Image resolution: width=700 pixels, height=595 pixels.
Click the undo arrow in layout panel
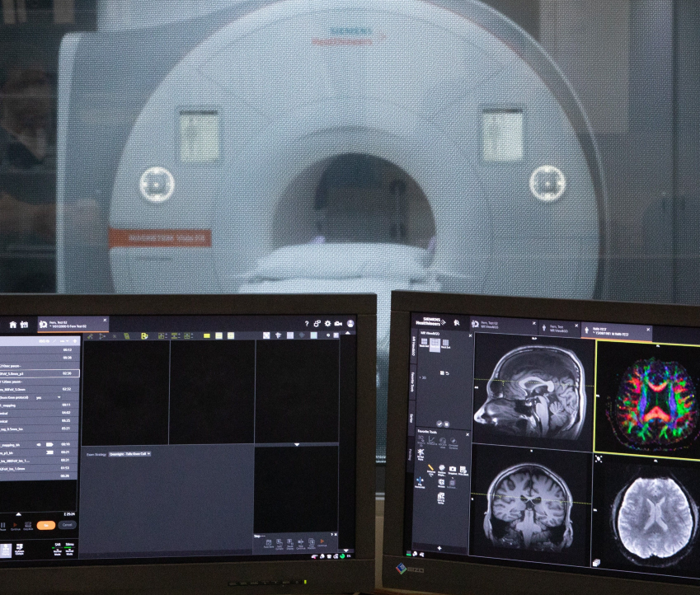pos(448,373)
